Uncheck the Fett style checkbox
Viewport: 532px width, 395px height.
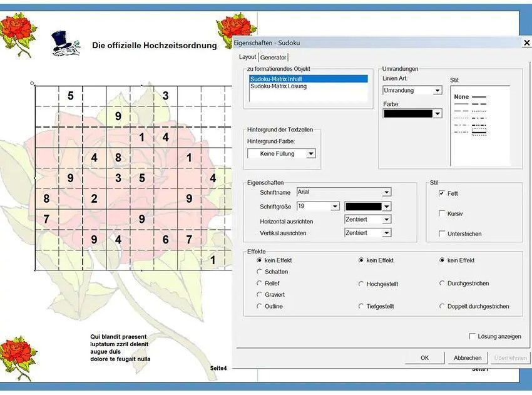(x=442, y=193)
